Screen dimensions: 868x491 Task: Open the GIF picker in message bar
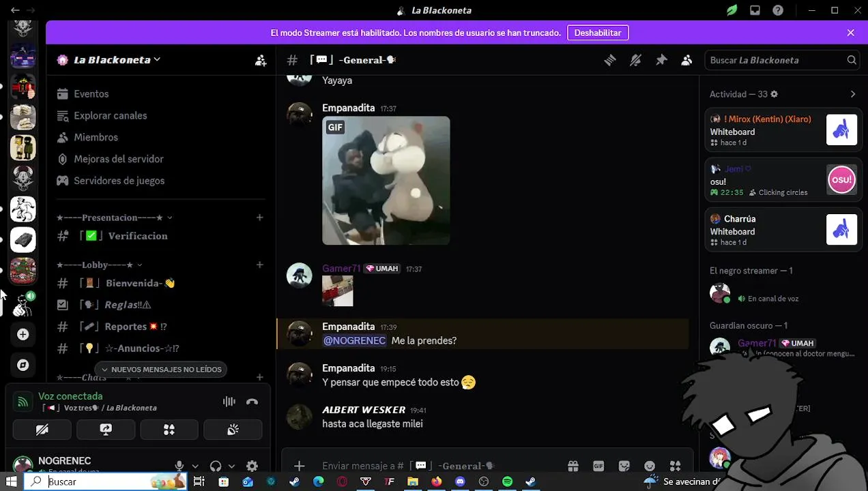[598, 466]
